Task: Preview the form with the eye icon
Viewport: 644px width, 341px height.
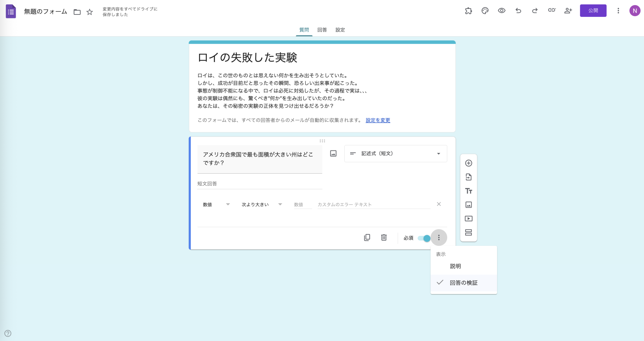Action: point(501,11)
